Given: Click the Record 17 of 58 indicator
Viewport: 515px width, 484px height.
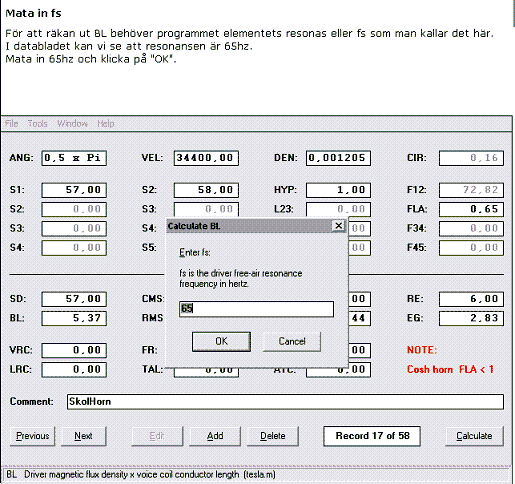Looking at the screenshot, I should 372,436.
